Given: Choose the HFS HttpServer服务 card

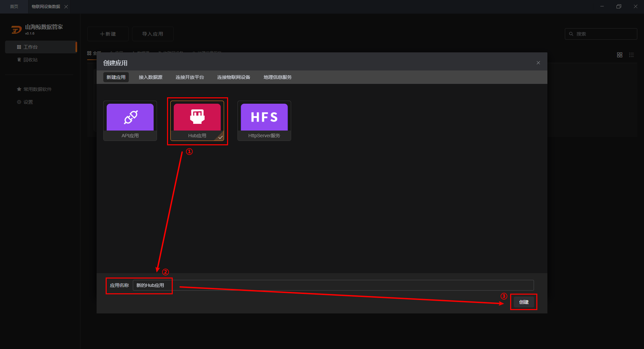Looking at the screenshot, I should (264, 121).
